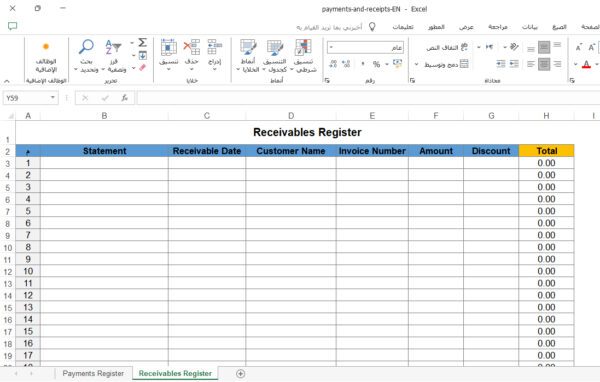Click the comments speech bubble icon

click(13, 26)
